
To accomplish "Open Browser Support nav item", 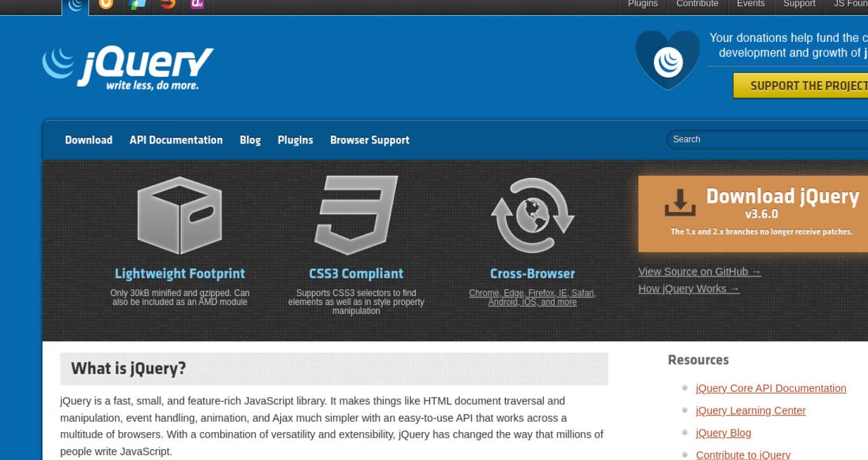I will pyautogui.click(x=370, y=140).
